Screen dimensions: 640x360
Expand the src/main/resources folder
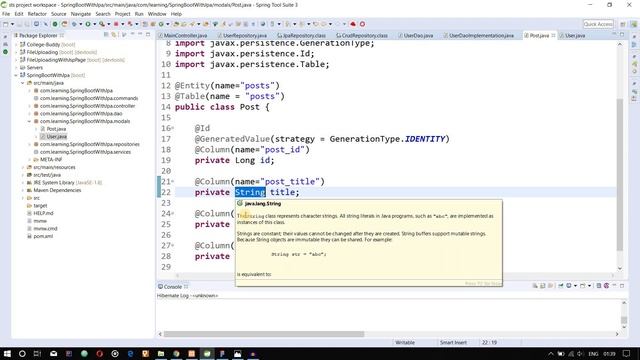tap(23, 167)
